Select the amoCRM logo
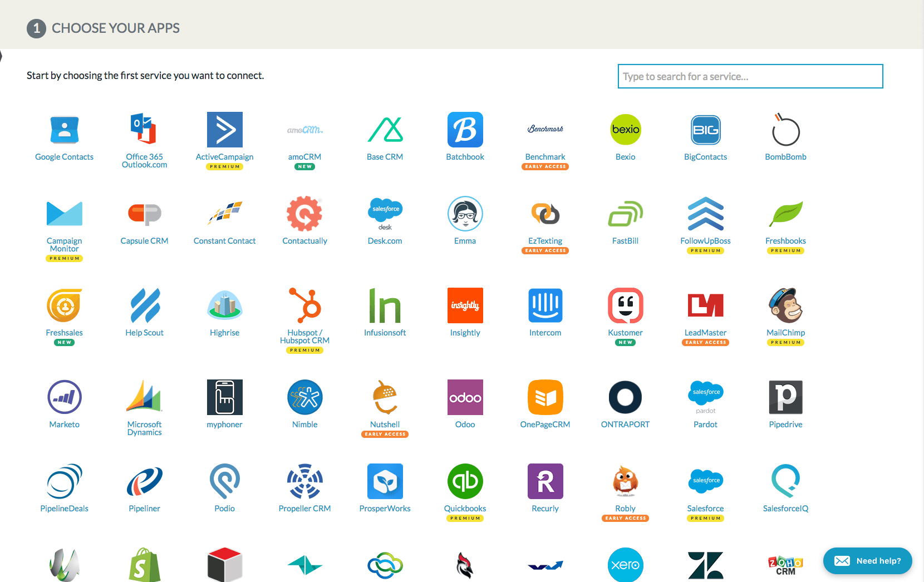Viewport: 924px width, 582px height. click(305, 130)
